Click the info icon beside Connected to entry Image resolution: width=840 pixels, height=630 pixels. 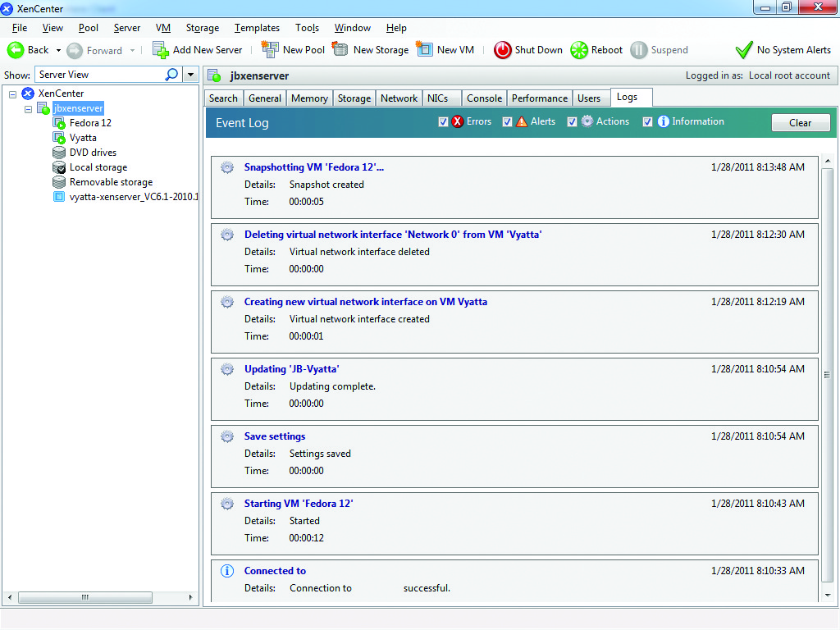click(227, 571)
